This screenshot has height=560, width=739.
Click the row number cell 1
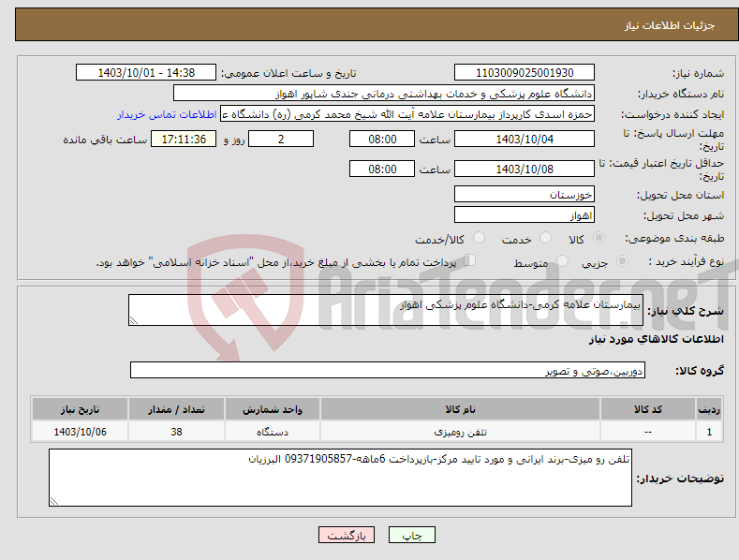tap(709, 432)
